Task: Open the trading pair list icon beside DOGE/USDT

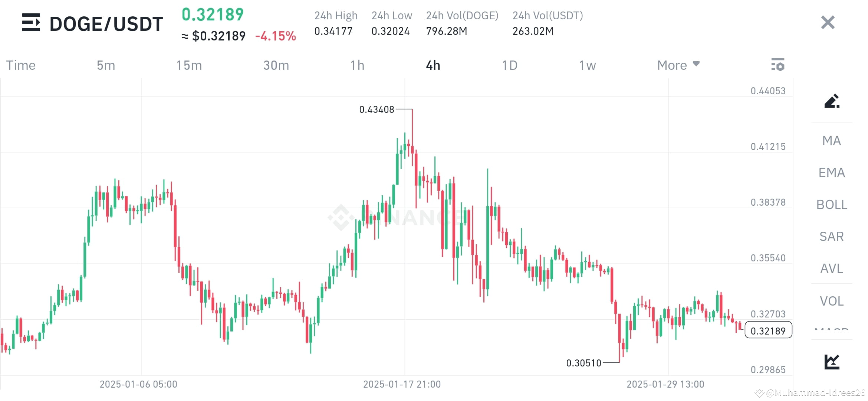Action: pos(32,23)
